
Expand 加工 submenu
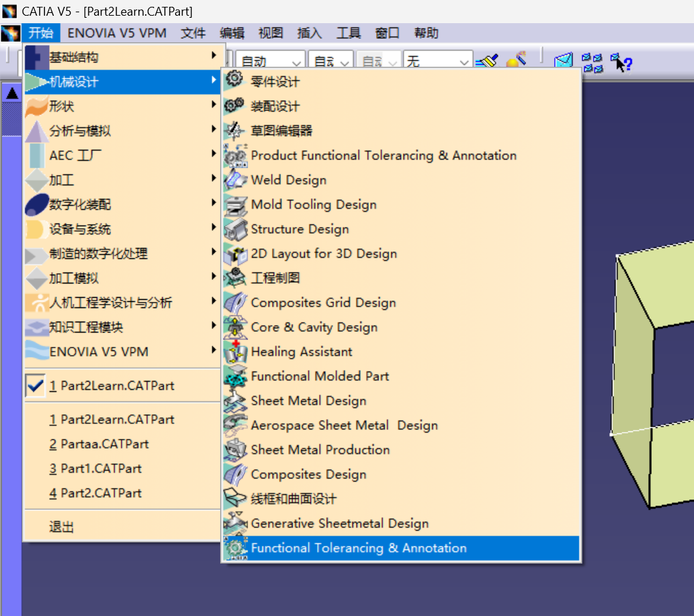click(x=123, y=180)
